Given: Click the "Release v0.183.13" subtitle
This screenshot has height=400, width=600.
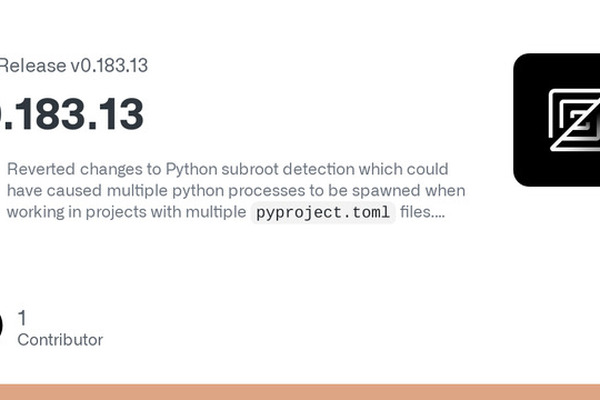Looking at the screenshot, I should click(x=74, y=66).
